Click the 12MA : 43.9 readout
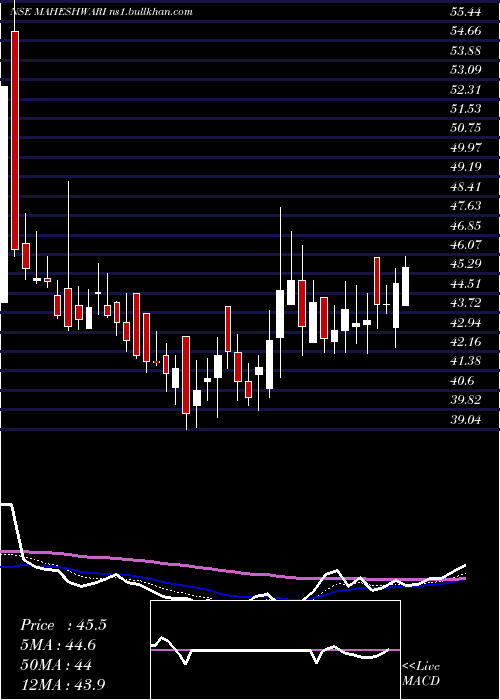Image resolution: width=500 pixels, height=700 pixels. [63, 685]
